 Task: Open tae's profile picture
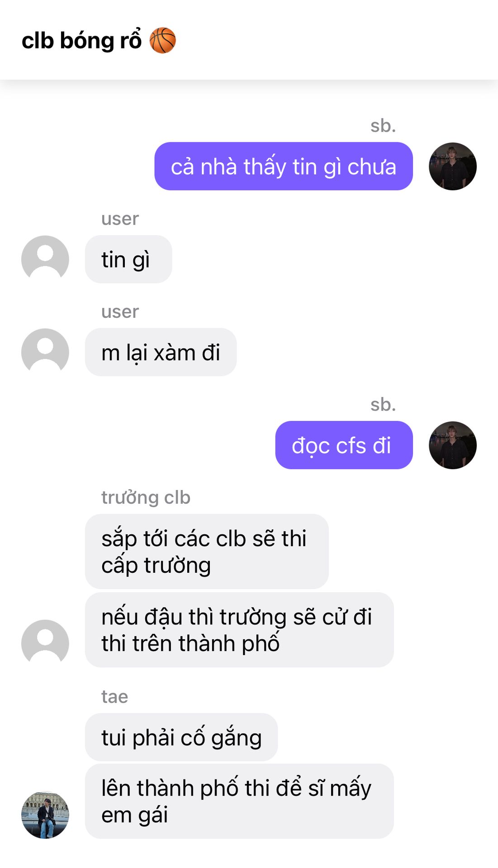(45, 815)
